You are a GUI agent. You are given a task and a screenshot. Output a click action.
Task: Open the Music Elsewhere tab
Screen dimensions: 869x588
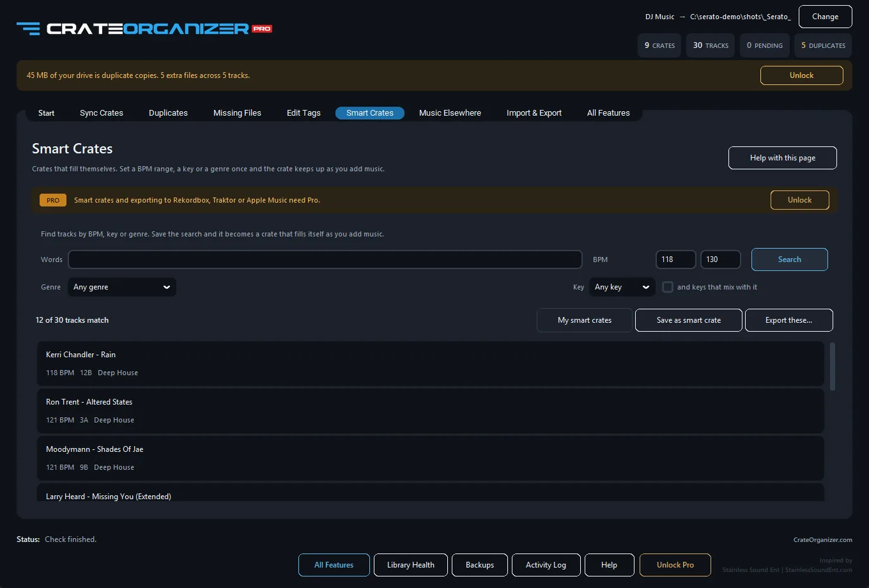450,113
